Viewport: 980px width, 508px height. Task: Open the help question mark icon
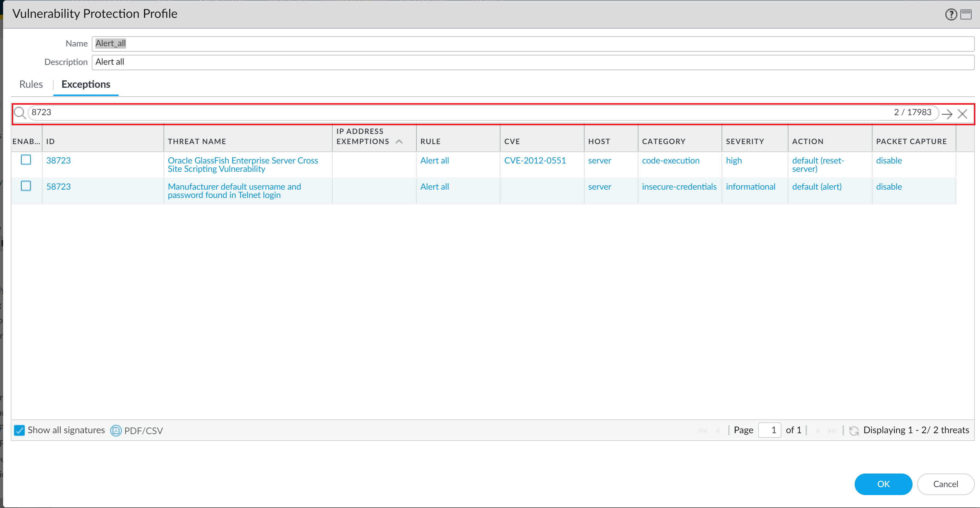(951, 14)
